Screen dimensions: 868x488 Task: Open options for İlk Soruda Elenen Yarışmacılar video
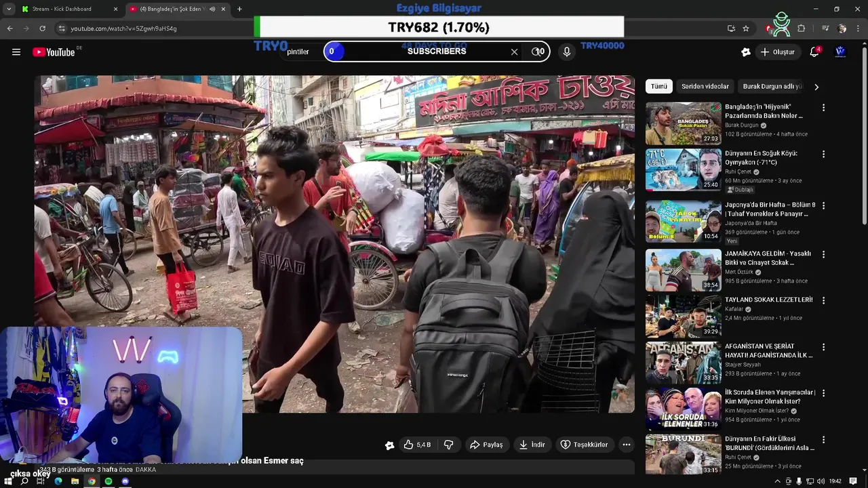(x=824, y=393)
